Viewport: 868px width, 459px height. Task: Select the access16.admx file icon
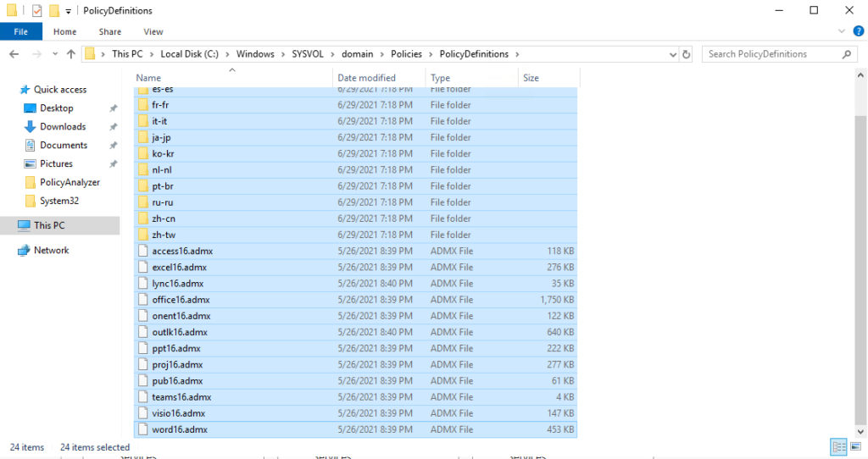(142, 251)
